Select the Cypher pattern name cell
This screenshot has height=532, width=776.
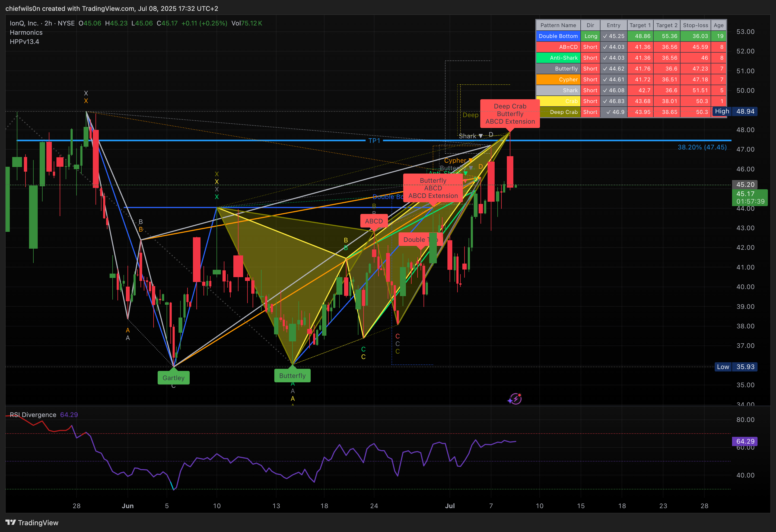tap(558, 79)
